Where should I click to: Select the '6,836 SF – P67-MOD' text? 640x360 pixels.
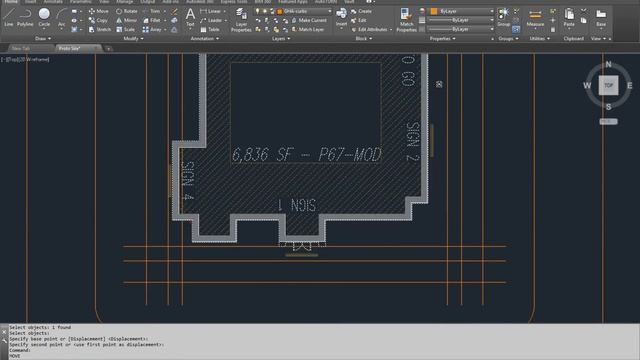[307, 155]
